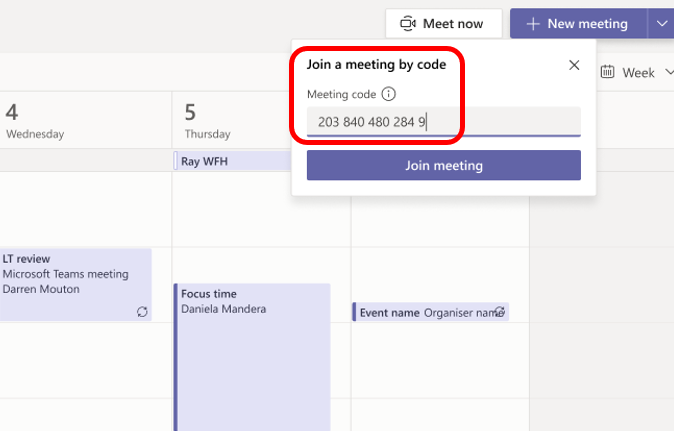Expand the chevron next to Week
The height and width of the screenshot is (431, 674).
(x=668, y=72)
